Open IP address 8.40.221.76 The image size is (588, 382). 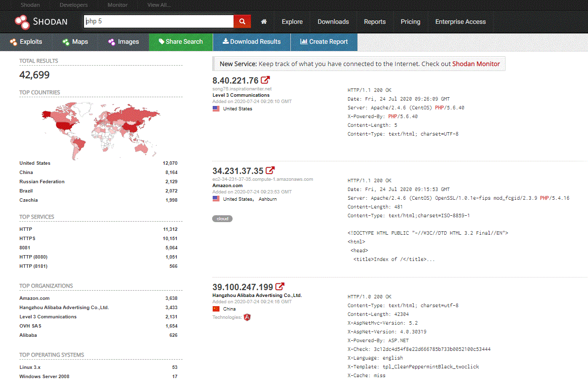235,81
